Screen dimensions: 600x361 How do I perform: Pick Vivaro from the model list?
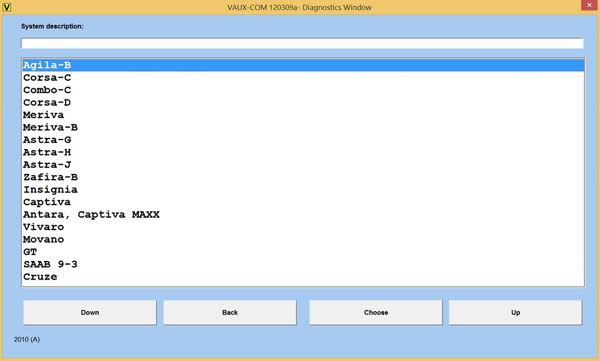303,227
